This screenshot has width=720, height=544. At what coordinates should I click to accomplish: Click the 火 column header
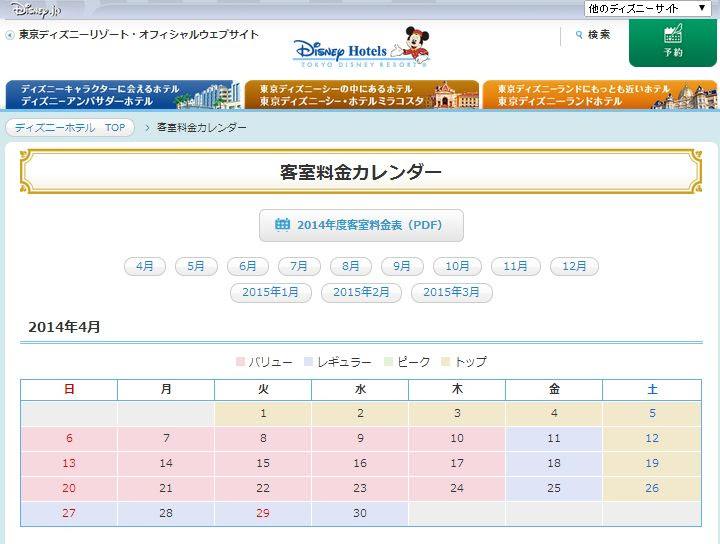coord(263,390)
